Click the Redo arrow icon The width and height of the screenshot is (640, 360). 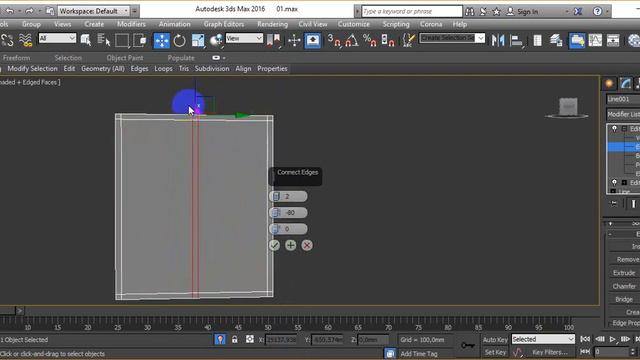click(29, 11)
